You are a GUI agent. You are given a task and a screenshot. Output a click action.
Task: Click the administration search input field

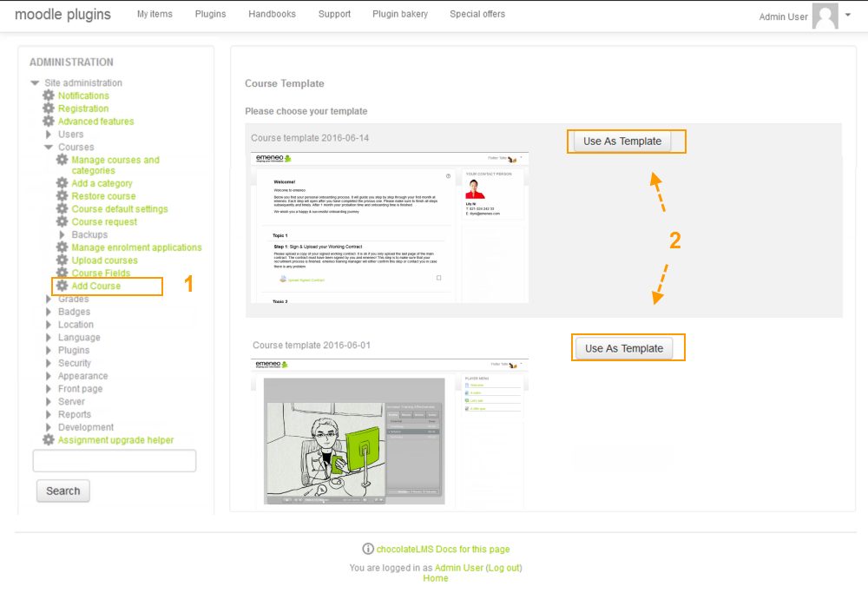point(115,461)
